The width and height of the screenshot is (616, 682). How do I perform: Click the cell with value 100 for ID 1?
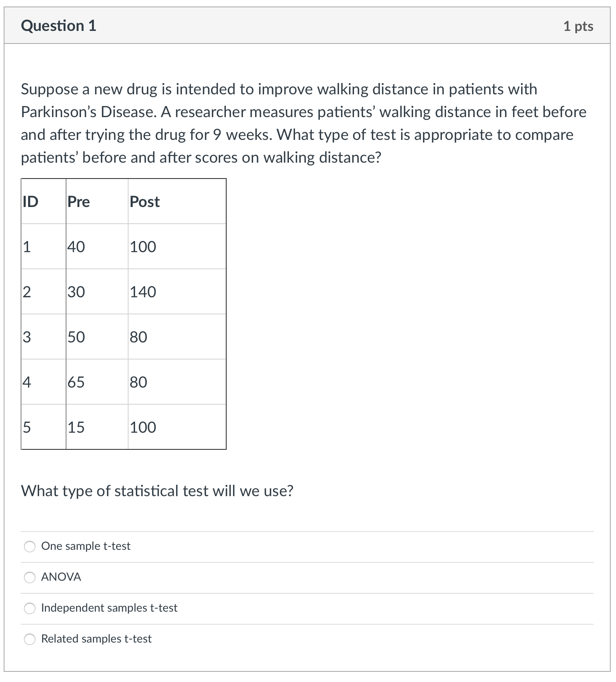pyautogui.click(x=143, y=246)
